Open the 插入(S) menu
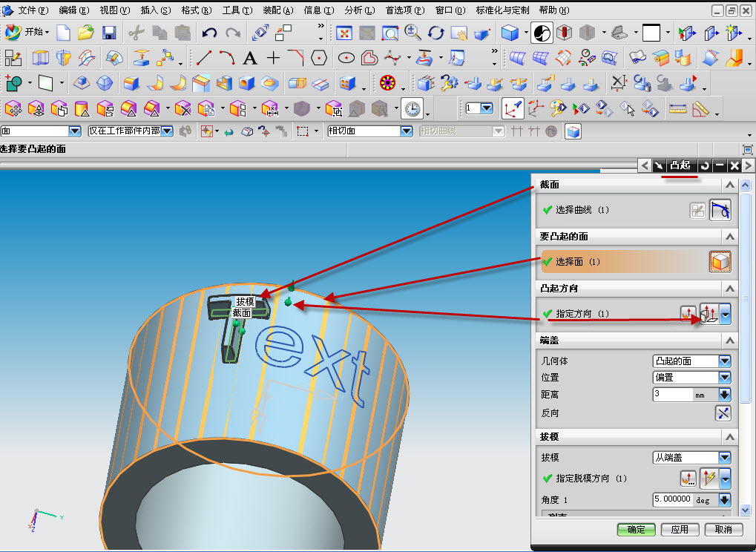756x552 pixels. click(156, 10)
